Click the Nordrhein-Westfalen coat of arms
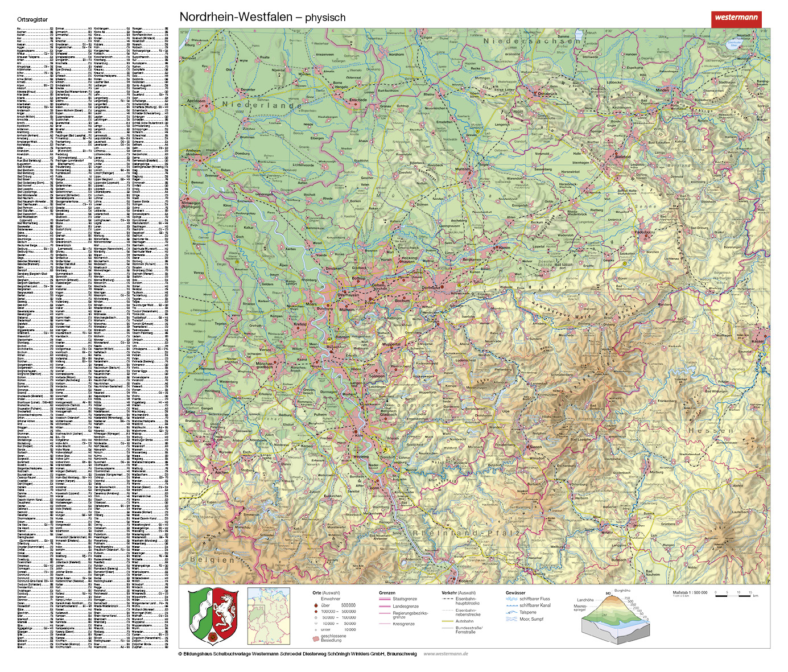The width and height of the screenshot is (788, 672). click(213, 617)
